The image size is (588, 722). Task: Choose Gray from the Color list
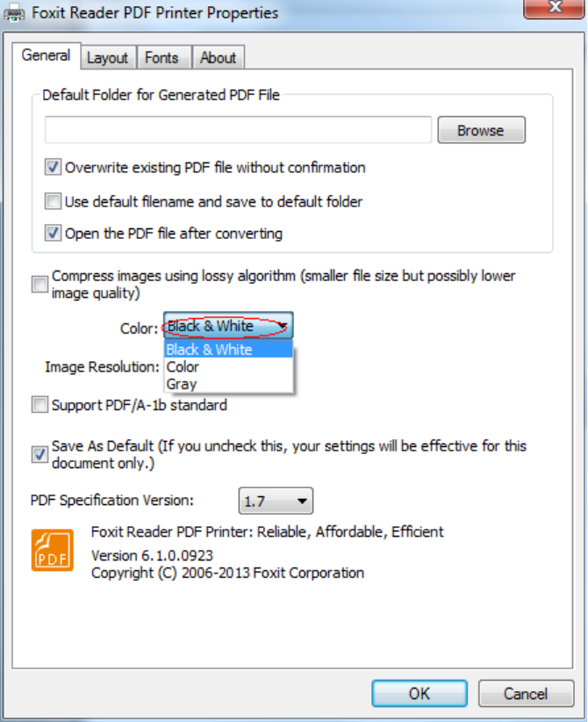182,384
